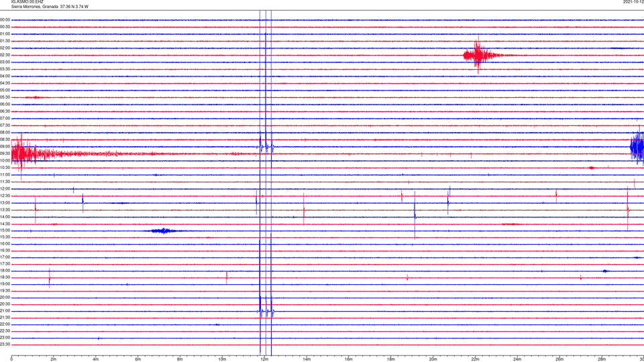The image size is (644, 362).
Task: Click the blue burst ending the 09:00 trace
Action: pos(637,147)
